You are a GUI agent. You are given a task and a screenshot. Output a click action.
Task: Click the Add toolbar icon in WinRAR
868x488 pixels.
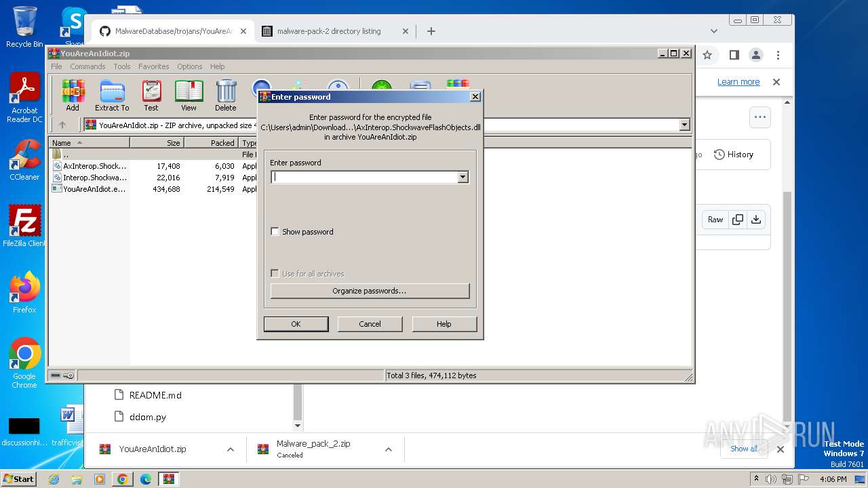[73, 95]
